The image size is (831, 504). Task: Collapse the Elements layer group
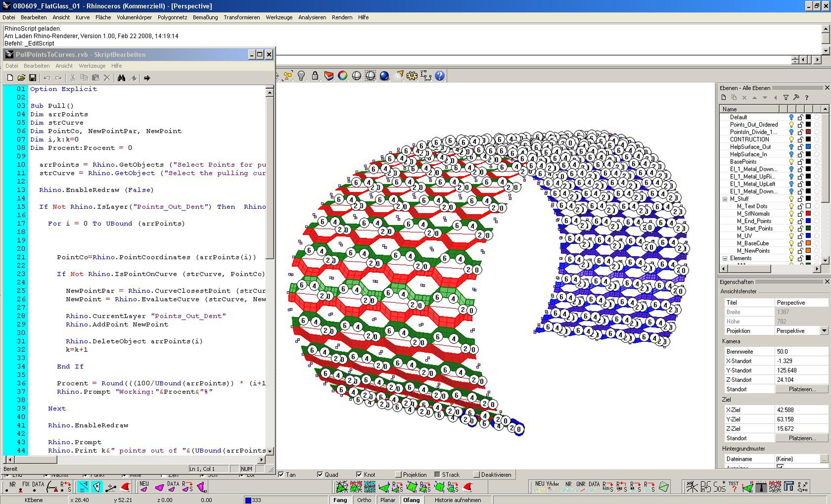tap(725, 258)
